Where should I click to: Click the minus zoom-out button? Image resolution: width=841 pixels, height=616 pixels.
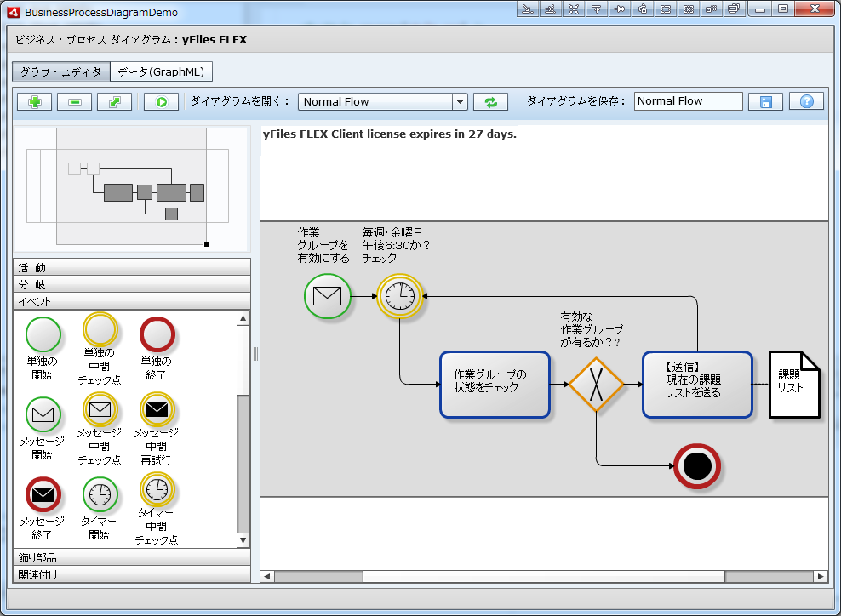[x=75, y=102]
